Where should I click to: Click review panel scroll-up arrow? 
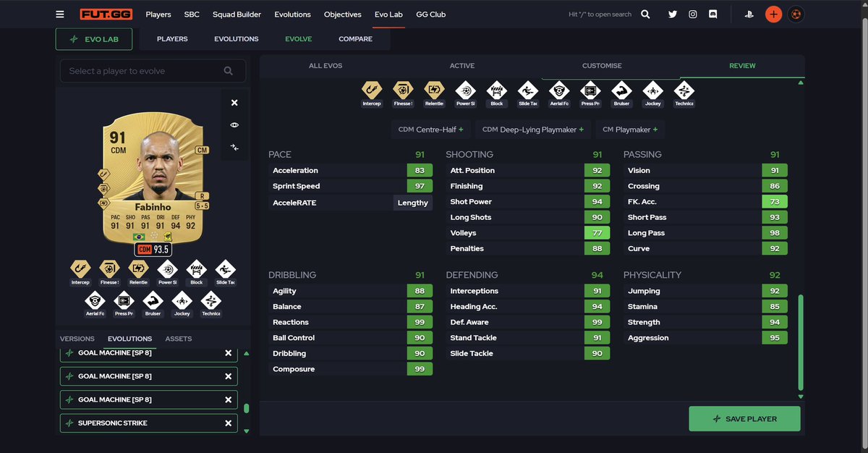click(x=800, y=83)
